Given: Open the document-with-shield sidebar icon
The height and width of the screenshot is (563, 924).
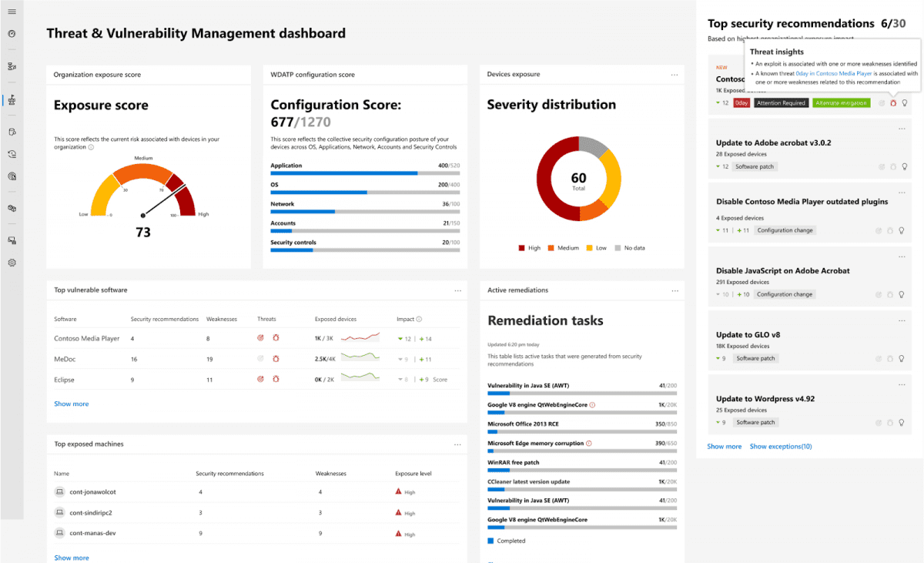Looking at the screenshot, I should [12, 132].
